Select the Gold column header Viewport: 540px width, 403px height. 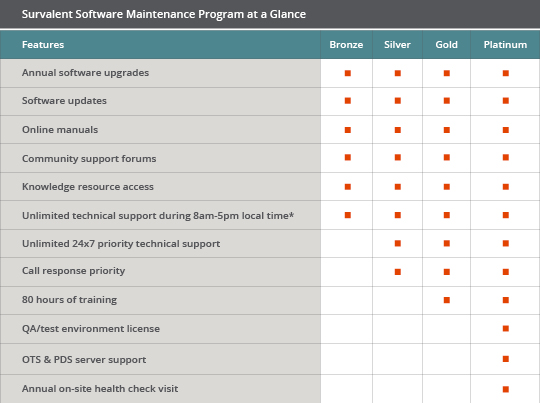pyautogui.click(x=446, y=44)
